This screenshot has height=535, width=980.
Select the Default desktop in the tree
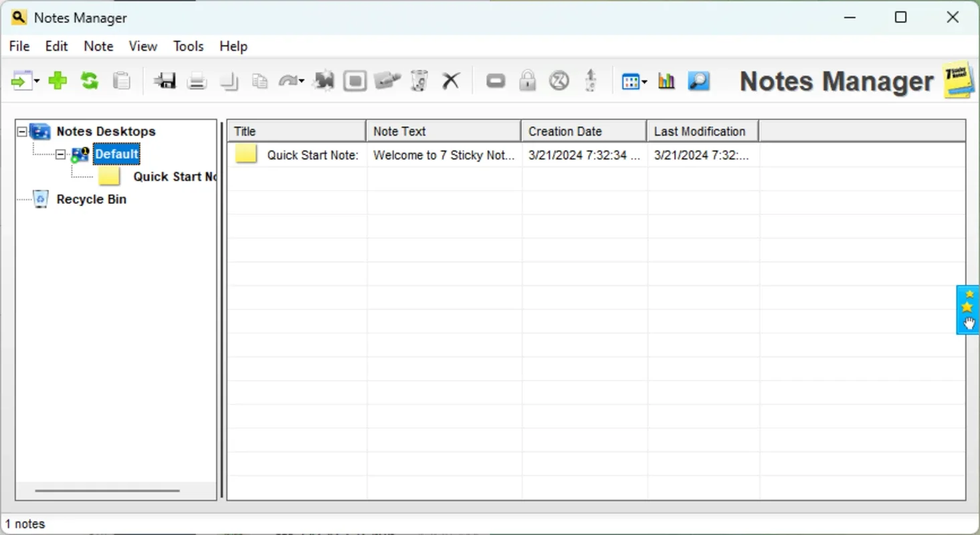click(116, 154)
